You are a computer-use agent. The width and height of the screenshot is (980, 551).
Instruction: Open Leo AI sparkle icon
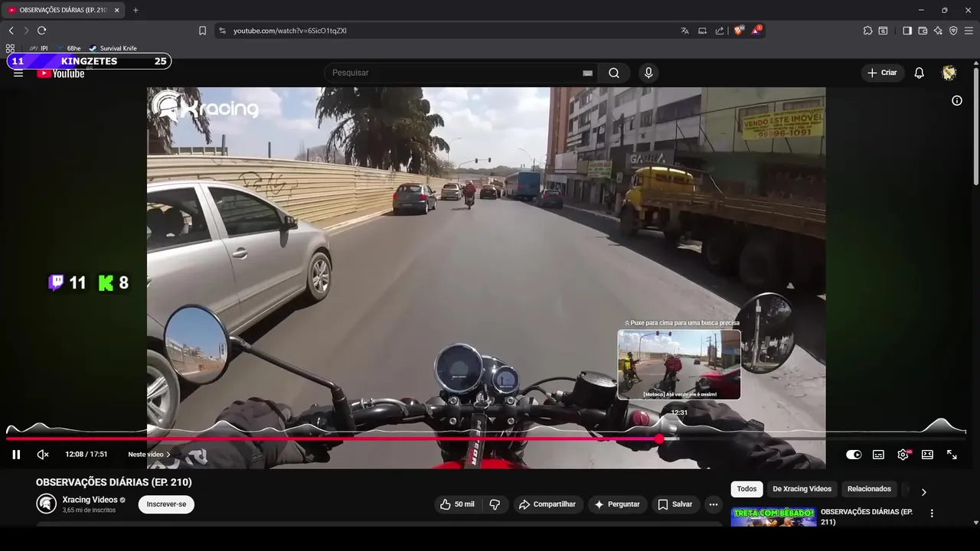(x=938, y=31)
